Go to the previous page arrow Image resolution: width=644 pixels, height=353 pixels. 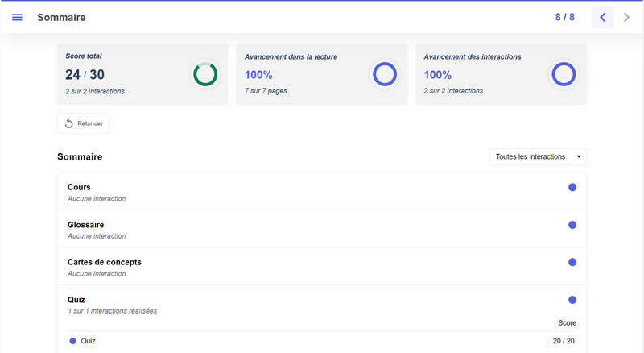pos(602,17)
